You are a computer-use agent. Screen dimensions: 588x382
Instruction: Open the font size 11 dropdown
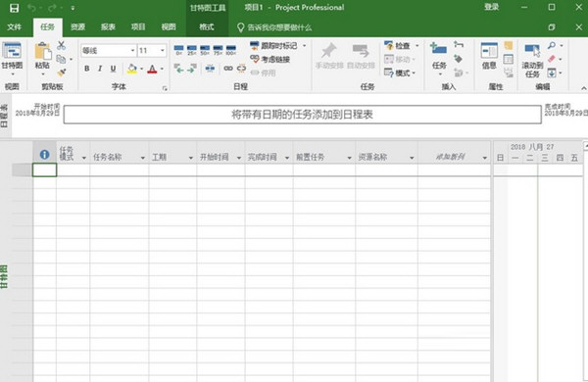tap(163, 50)
